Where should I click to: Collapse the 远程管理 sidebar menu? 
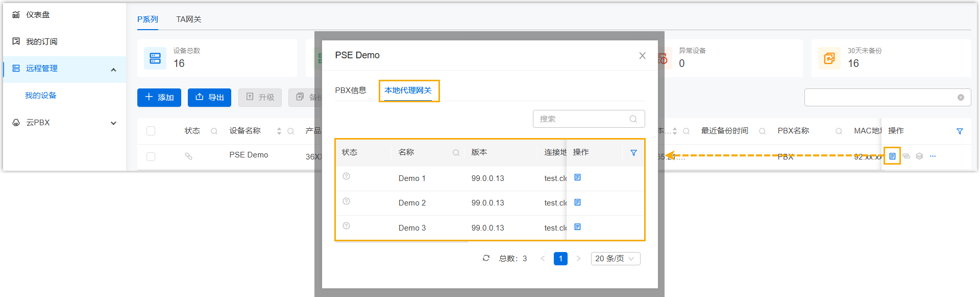pyautogui.click(x=113, y=70)
